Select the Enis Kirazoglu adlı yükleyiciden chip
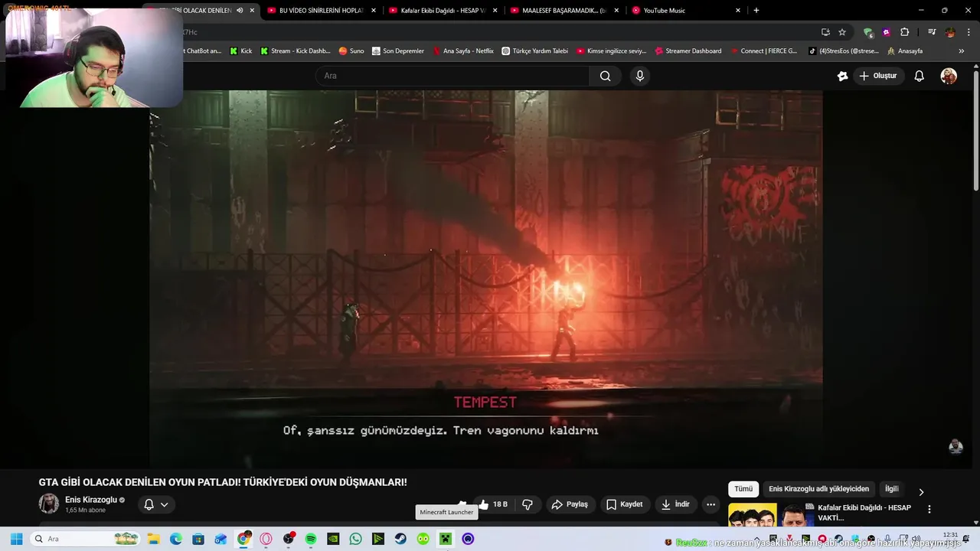Viewport: 980px width, 551px height. pyautogui.click(x=819, y=489)
